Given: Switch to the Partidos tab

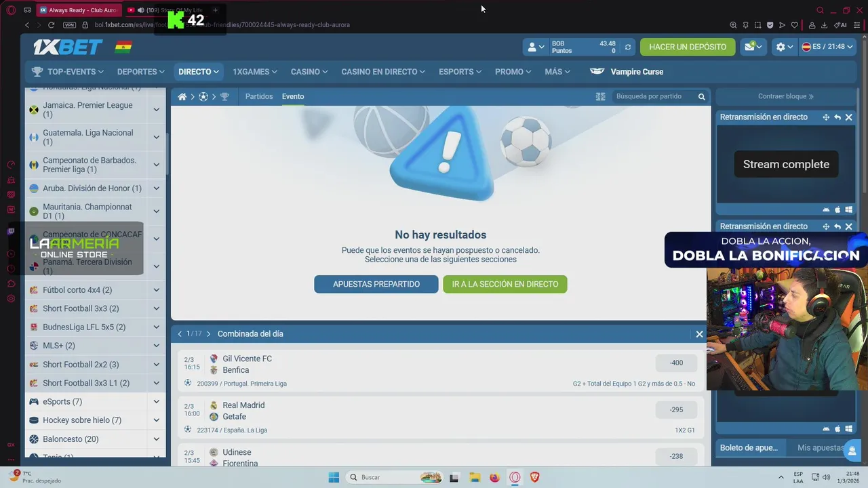Looking at the screenshot, I should coord(259,97).
